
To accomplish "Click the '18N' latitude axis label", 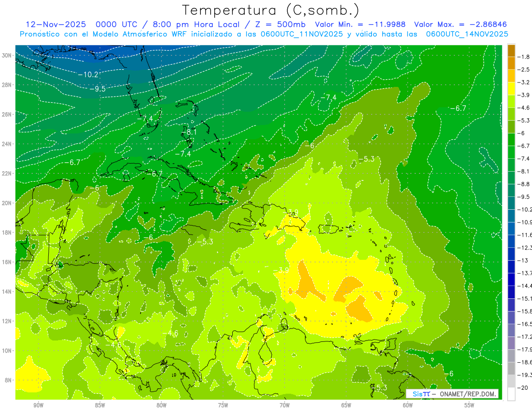I will (x=8, y=232).
